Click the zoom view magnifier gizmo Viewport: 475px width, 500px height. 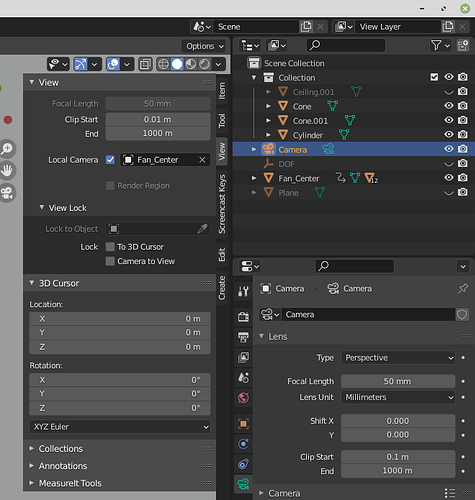pyautogui.click(x=7, y=149)
